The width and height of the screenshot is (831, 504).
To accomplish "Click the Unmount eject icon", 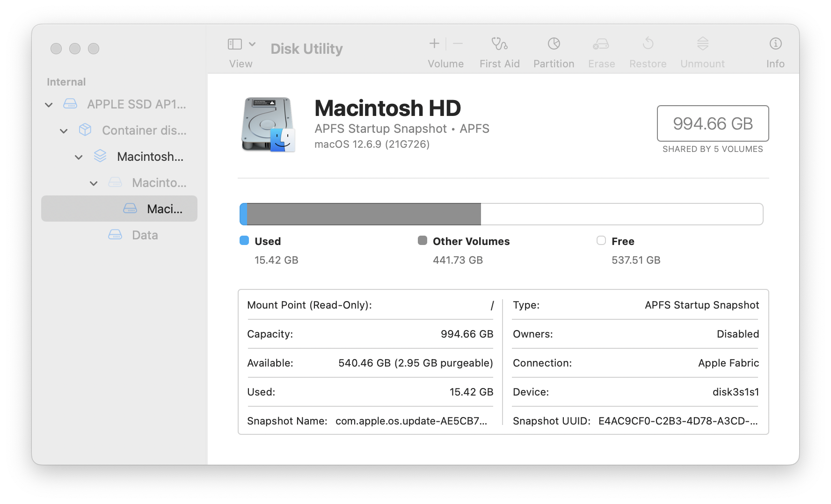I will click(x=703, y=43).
